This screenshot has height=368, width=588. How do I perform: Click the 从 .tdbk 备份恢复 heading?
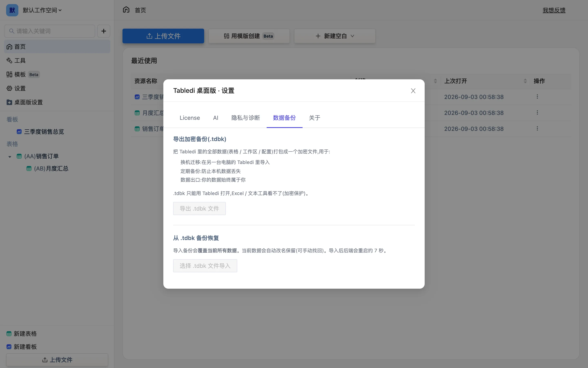[x=196, y=238]
